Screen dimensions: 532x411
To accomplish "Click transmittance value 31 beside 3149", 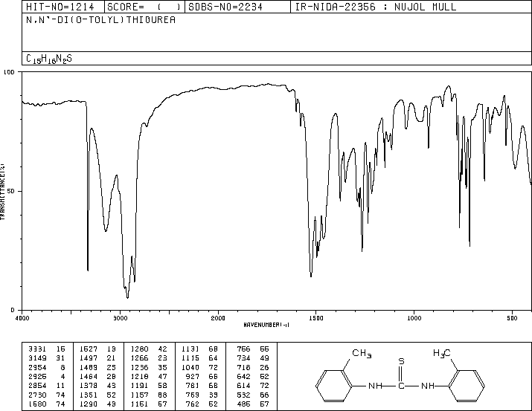I will [60, 358].
